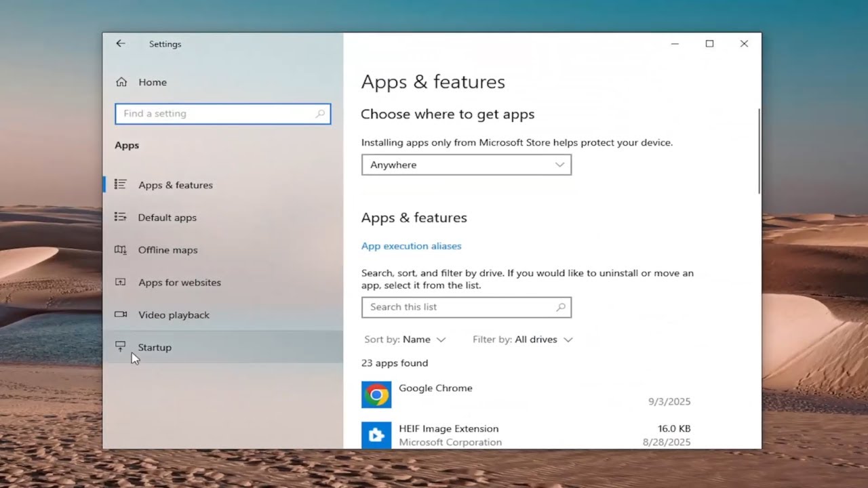Image resolution: width=868 pixels, height=488 pixels.
Task: Click the 16.0 KB size value
Action: [x=674, y=428]
